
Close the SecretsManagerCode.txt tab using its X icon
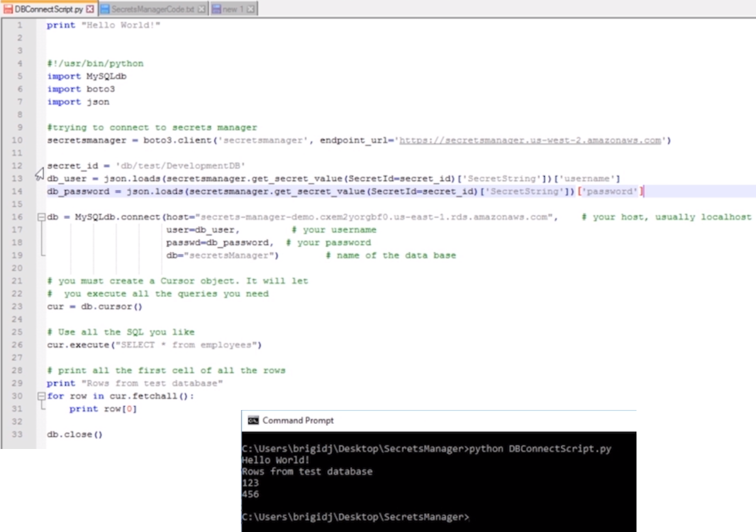point(201,9)
